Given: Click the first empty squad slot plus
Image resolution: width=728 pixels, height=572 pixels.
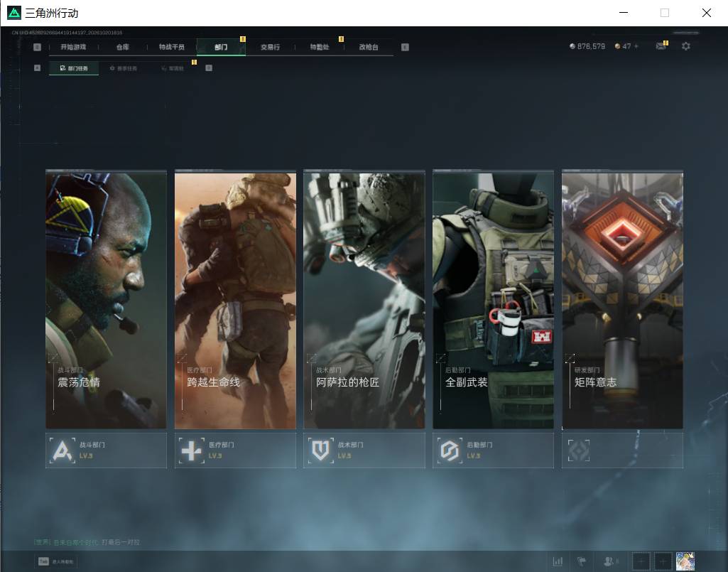Looking at the screenshot, I should (x=641, y=561).
